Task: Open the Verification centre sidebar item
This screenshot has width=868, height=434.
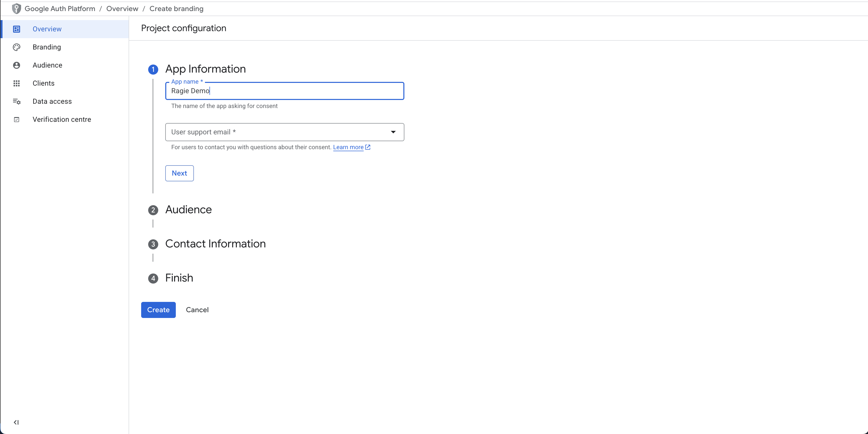Action: coord(65,120)
